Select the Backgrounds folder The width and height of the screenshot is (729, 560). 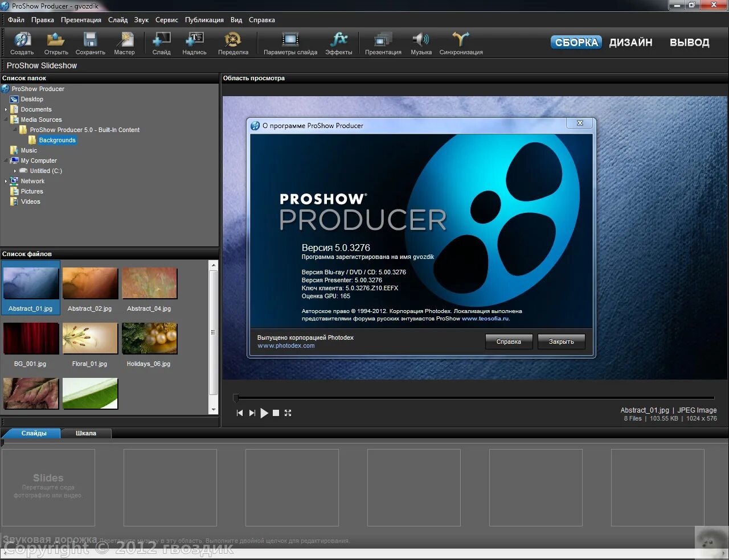57,140
